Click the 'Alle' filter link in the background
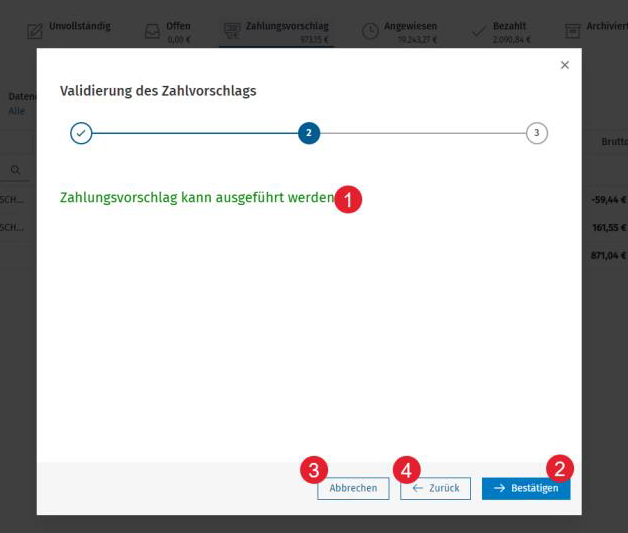The width and height of the screenshot is (628, 533). (17, 111)
